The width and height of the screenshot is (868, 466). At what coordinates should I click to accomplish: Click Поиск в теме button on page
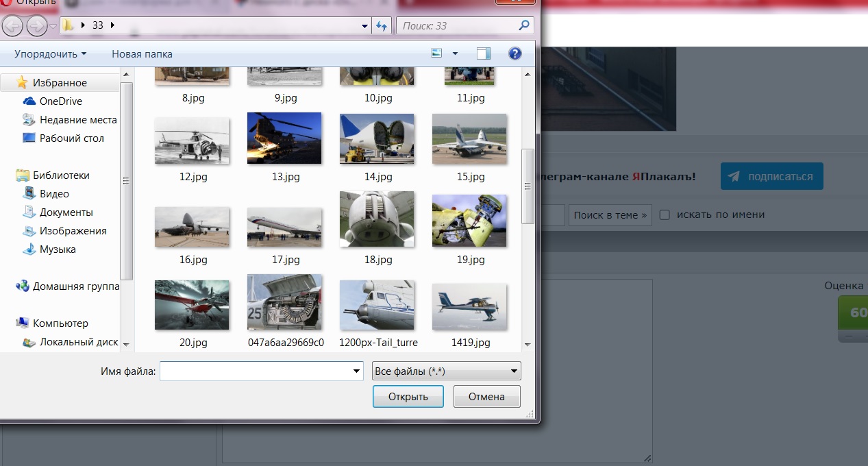point(610,215)
